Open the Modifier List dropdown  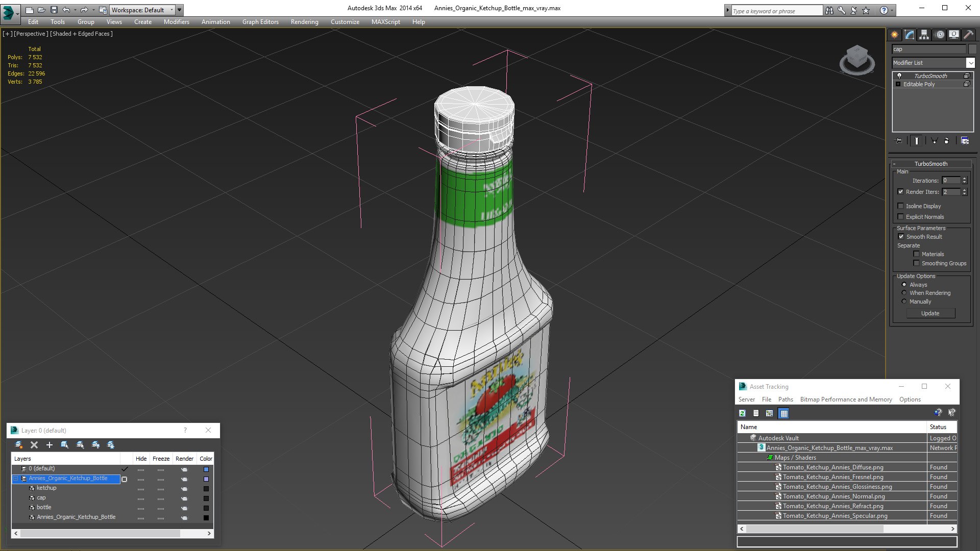(x=970, y=63)
